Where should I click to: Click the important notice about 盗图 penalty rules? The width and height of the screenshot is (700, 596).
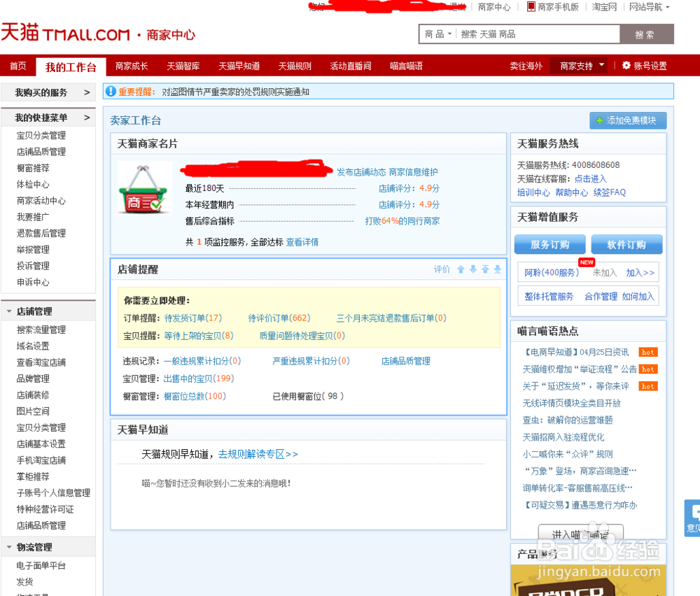tap(235, 92)
